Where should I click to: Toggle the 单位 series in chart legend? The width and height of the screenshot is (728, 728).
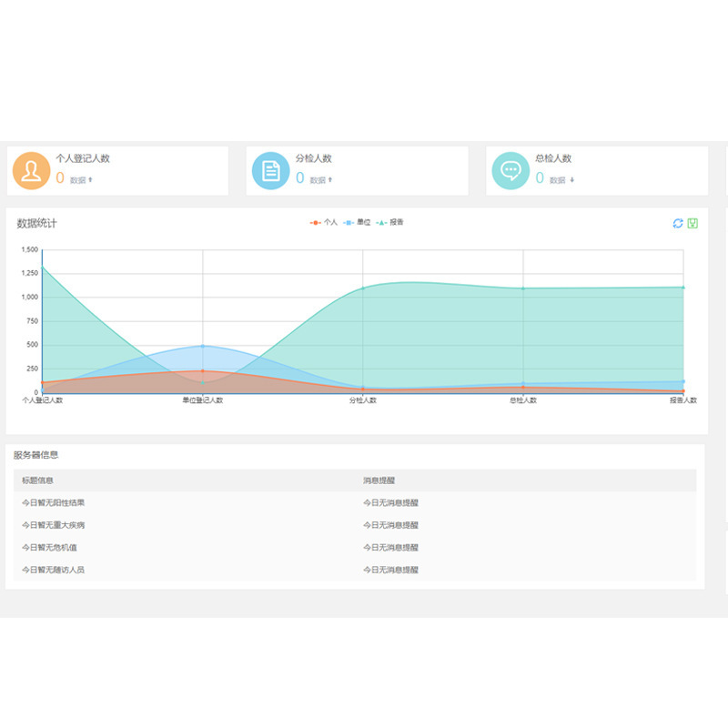coord(357,222)
